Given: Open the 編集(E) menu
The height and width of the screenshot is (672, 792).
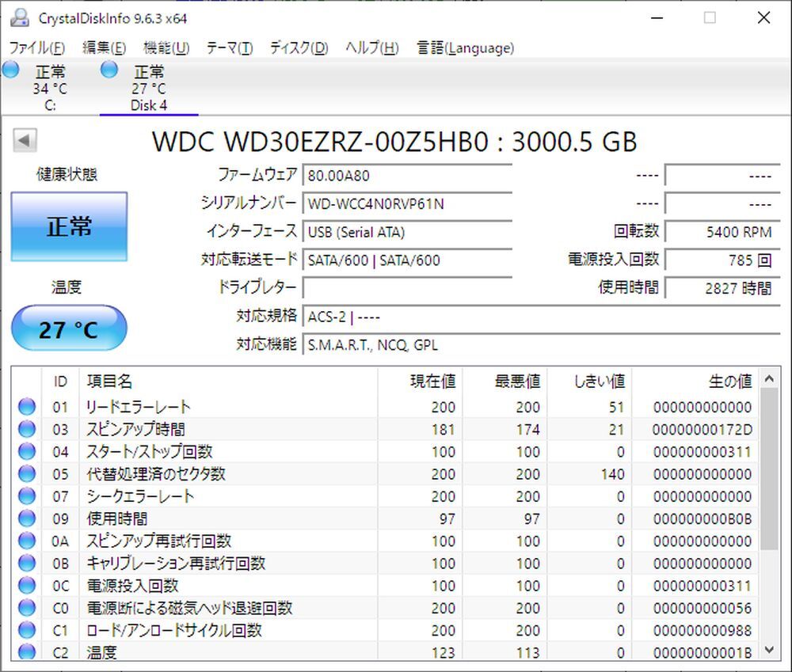Looking at the screenshot, I should (x=104, y=48).
